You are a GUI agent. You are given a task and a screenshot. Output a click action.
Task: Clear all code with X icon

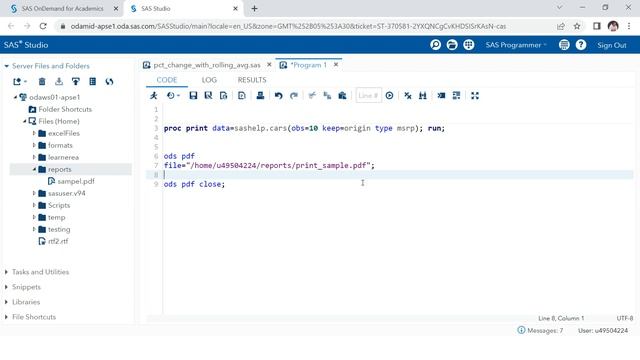pos(408,96)
